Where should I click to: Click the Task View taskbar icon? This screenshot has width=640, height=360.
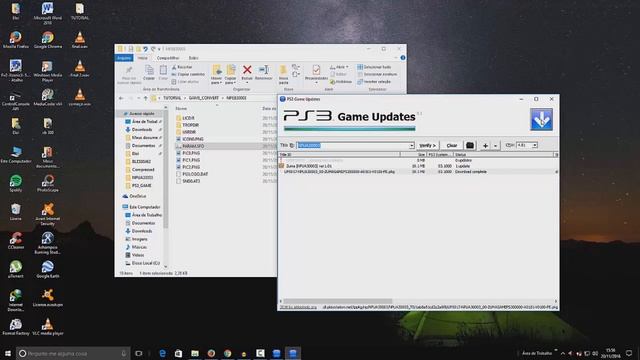139,353
